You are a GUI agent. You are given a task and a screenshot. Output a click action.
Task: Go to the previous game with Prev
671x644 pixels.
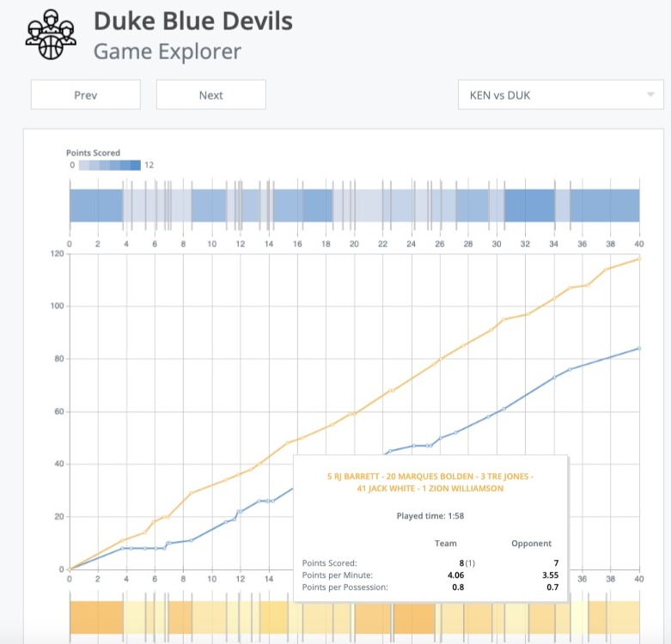86,95
